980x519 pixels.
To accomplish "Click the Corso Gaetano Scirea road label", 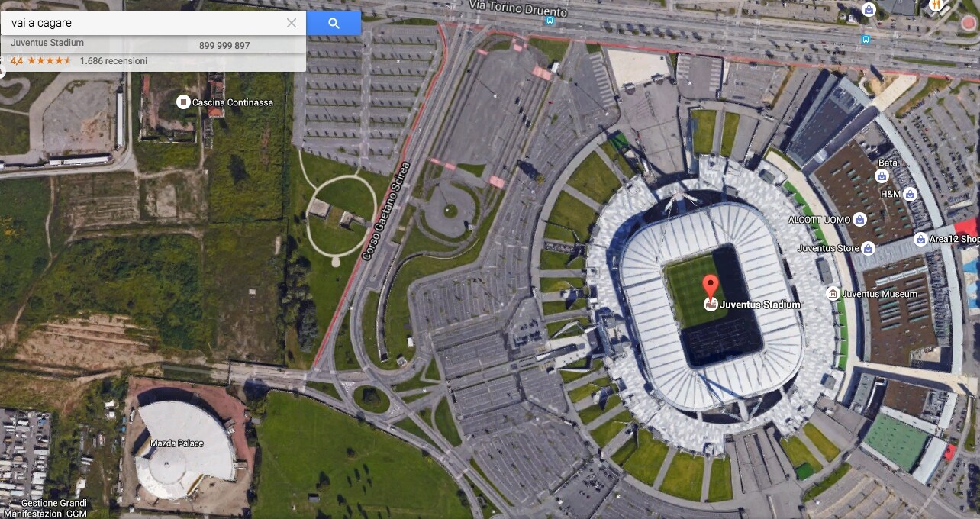I will coord(385,211).
